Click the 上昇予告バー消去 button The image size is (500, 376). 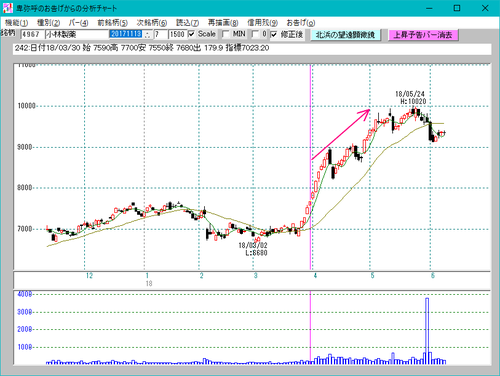pos(423,35)
